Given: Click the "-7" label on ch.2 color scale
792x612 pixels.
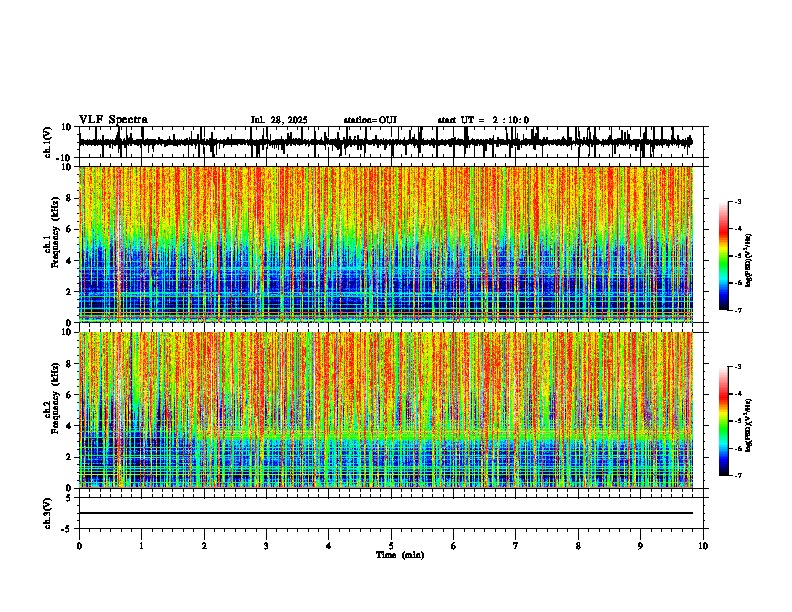Looking at the screenshot, I should tap(738, 476).
